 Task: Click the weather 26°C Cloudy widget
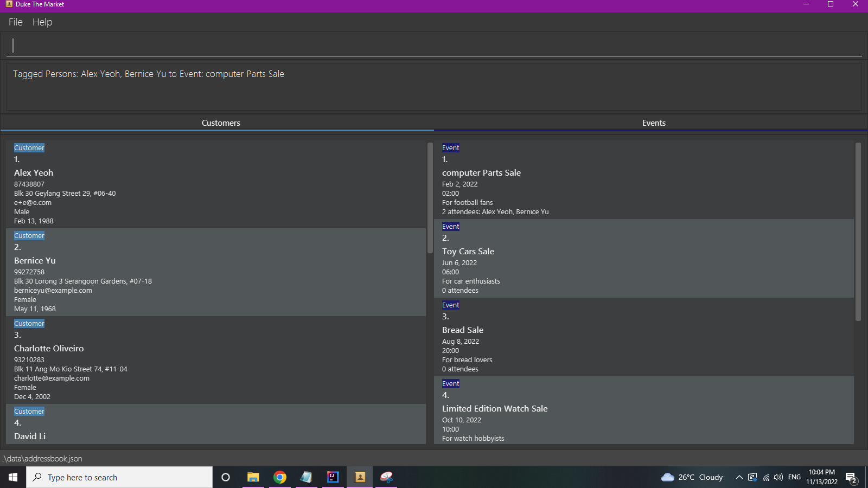tap(692, 477)
